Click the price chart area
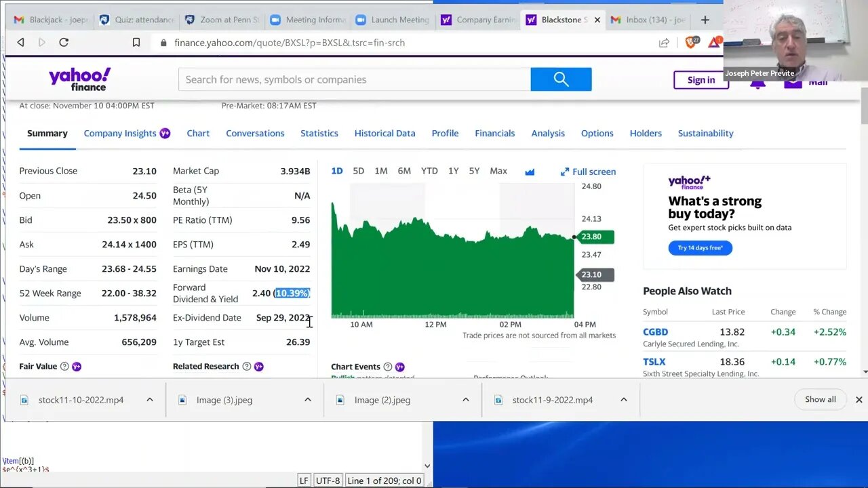 [x=452, y=251]
